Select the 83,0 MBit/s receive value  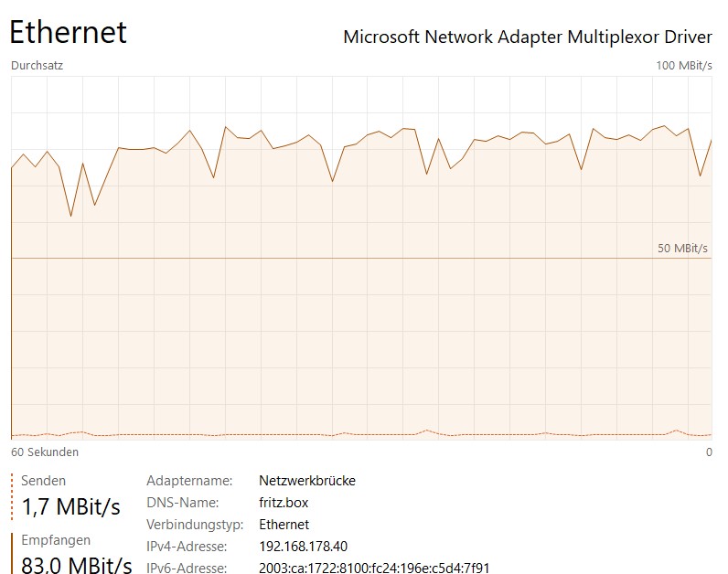tap(77, 565)
